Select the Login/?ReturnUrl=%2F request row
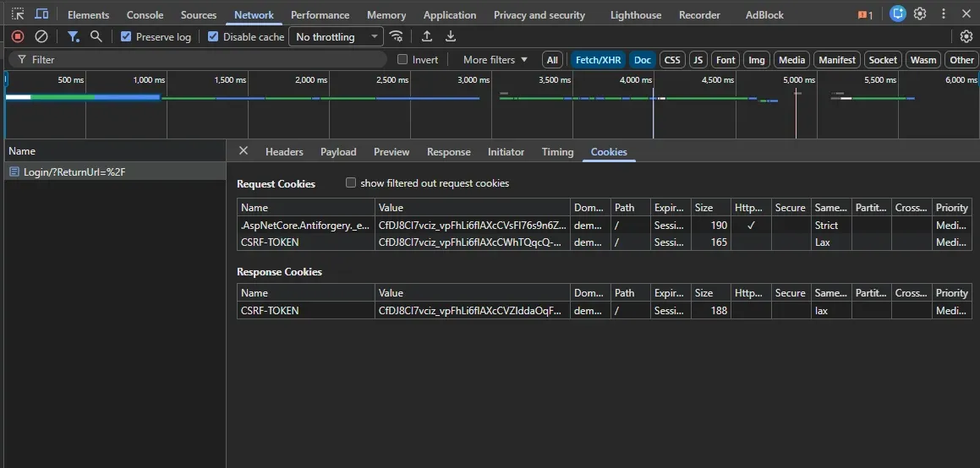Viewport: 980px width, 468px height. [x=115, y=171]
